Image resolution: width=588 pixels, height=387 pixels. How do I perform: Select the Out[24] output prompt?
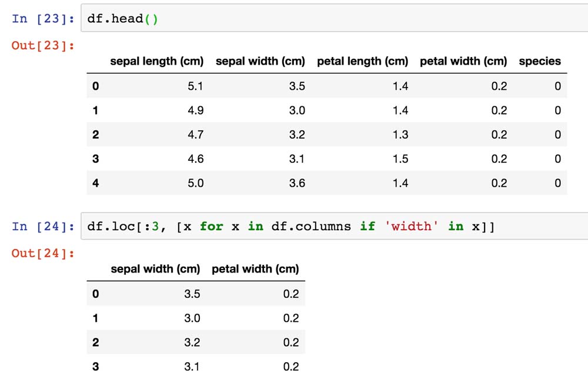point(42,253)
